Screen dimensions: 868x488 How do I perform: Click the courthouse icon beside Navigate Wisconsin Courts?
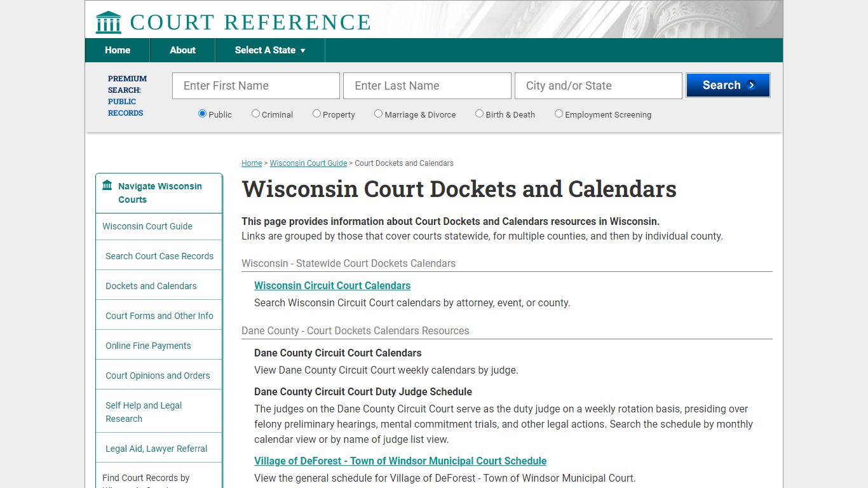(x=107, y=186)
